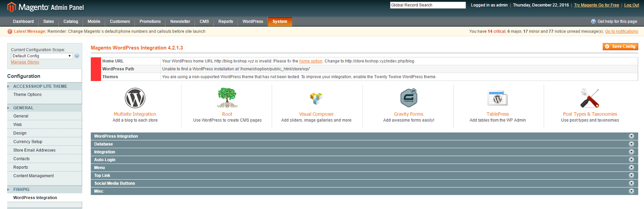Expand the Database section arrow
The width and height of the screenshot is (644, 209).
pyautogui.click(x=631, y=144)
